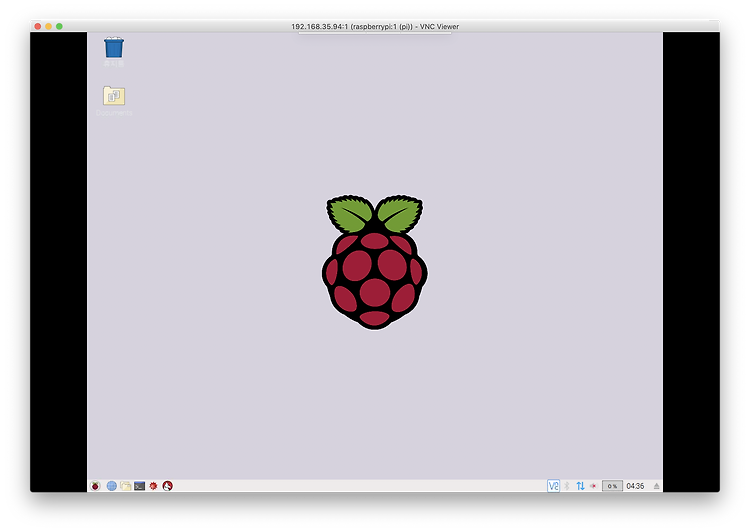Open the Raspberry Pi applications menu
Image resolution: width=750 pixels, height=532 pixels.
pyautogui.click(x=95, y=486)
